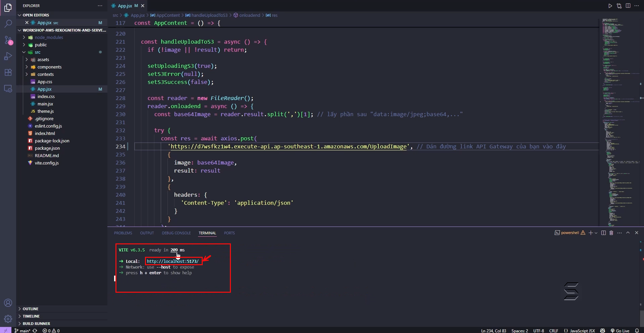Maximize the panel size with chevron up
The image size is (644, 333).
tap(628, 233)
